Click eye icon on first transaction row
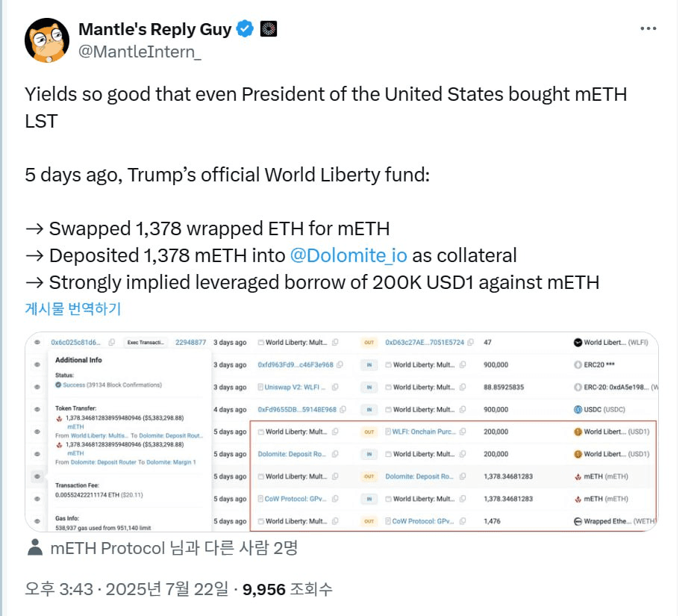 (x=37, y=342)
